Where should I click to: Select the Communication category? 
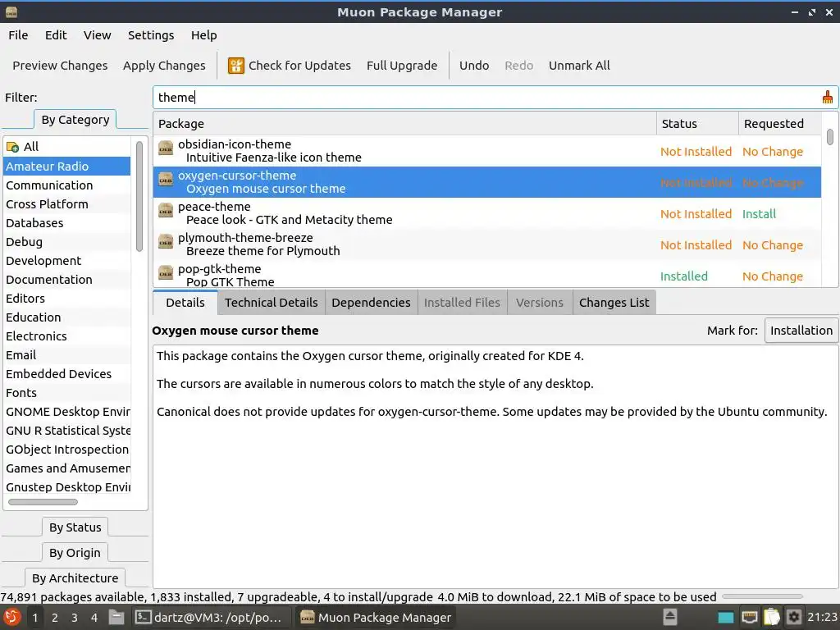tap(66, 185)
